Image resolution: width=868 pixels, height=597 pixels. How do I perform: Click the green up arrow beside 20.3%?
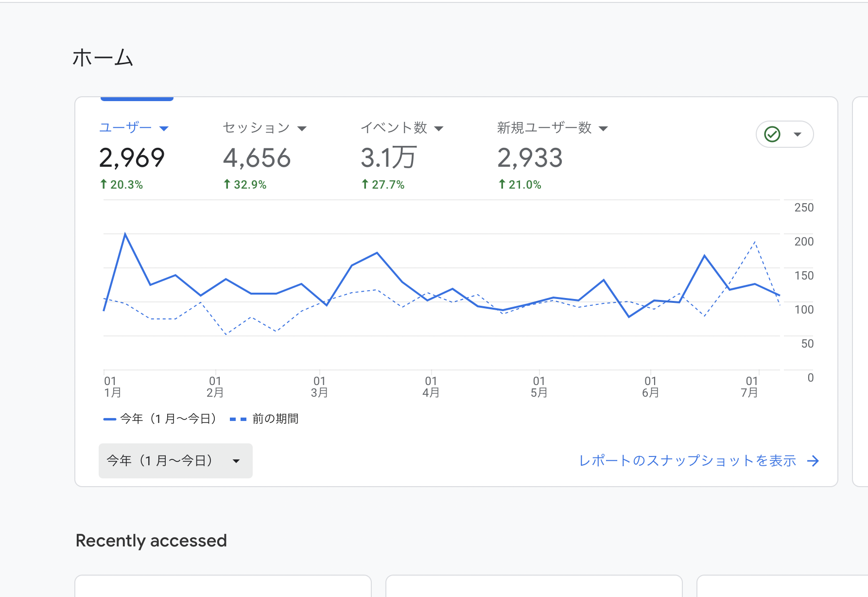click(104, 184)
